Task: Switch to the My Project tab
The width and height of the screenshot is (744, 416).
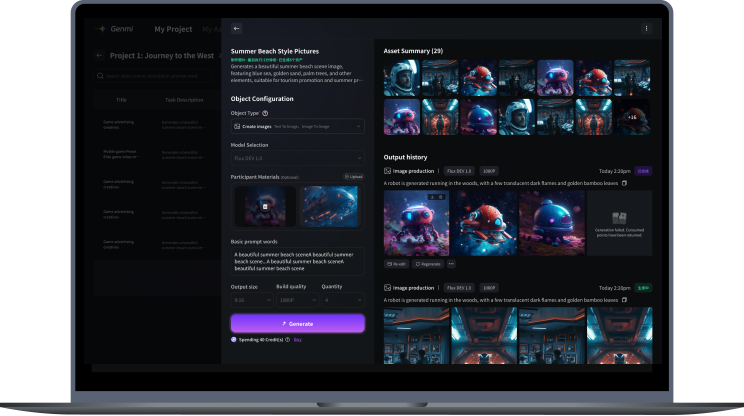Action: click(x=173, y=29)
